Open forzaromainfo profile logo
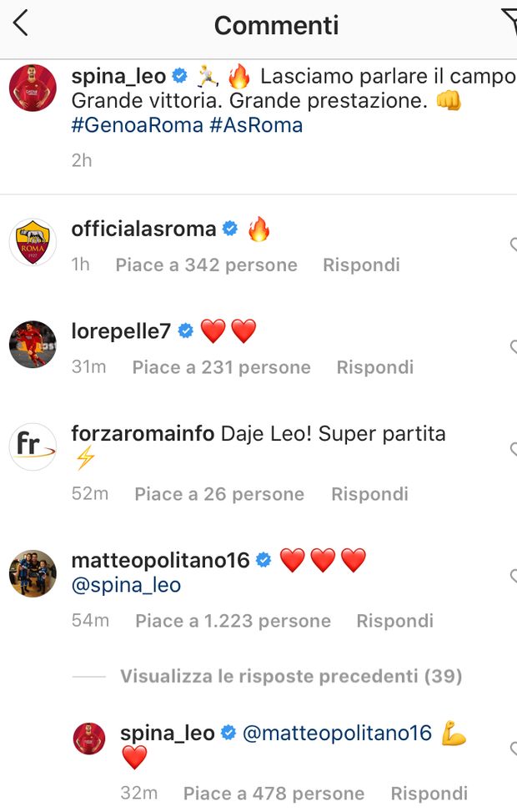The image size is (517, 812). coord(33,446)
